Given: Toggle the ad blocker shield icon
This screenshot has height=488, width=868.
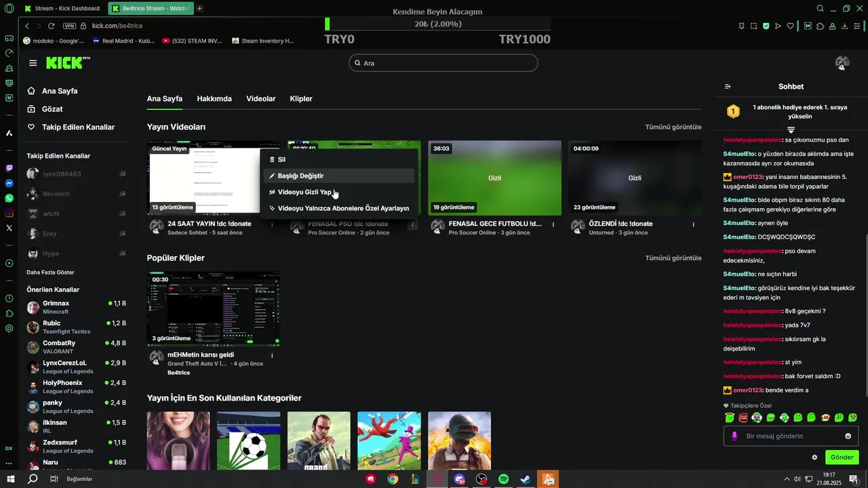Looking at the screenshot, I should [766, 26].
